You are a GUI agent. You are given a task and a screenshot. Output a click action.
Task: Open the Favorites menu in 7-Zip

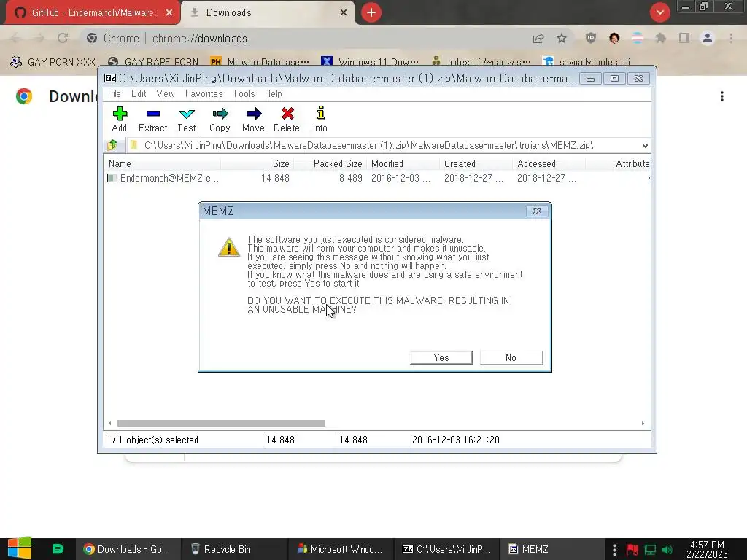click(x=204, y=94)
